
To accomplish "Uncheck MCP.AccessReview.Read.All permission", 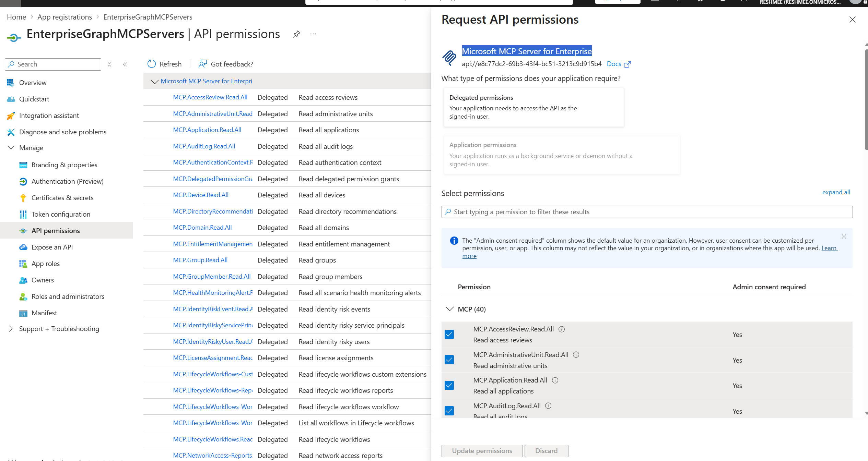I will coord(449,334).
